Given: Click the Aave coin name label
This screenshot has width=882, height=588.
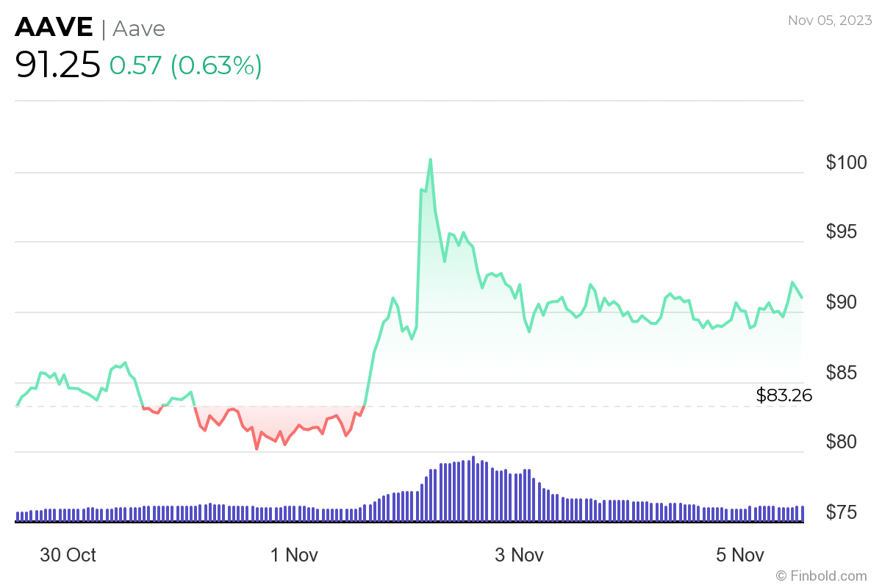Looking at the screenshot, I should click(139, 29).
